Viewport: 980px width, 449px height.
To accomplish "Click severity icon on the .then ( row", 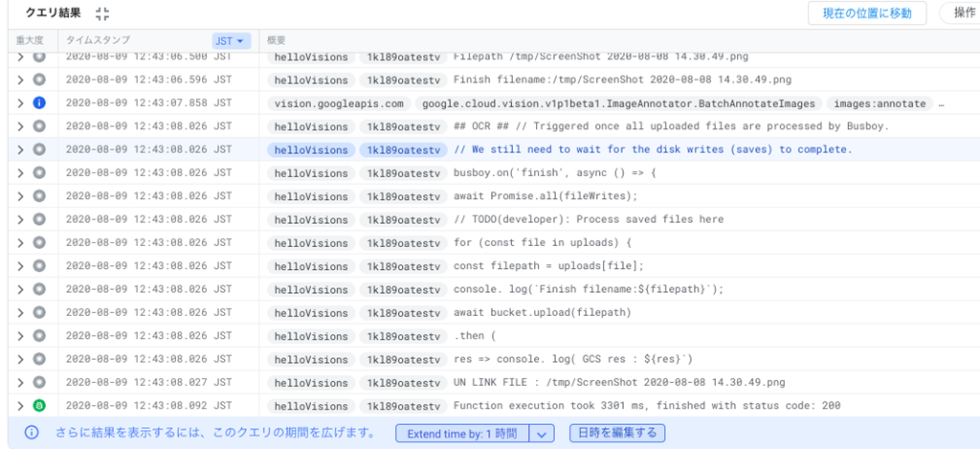I will tap(39, 336).
